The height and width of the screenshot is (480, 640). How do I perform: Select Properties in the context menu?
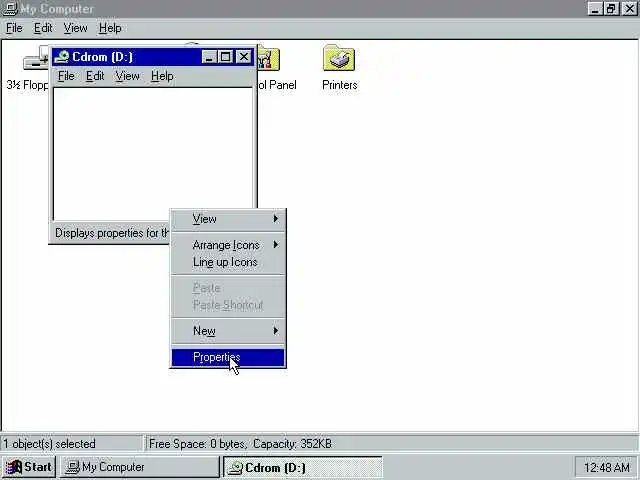coord(228,358)
